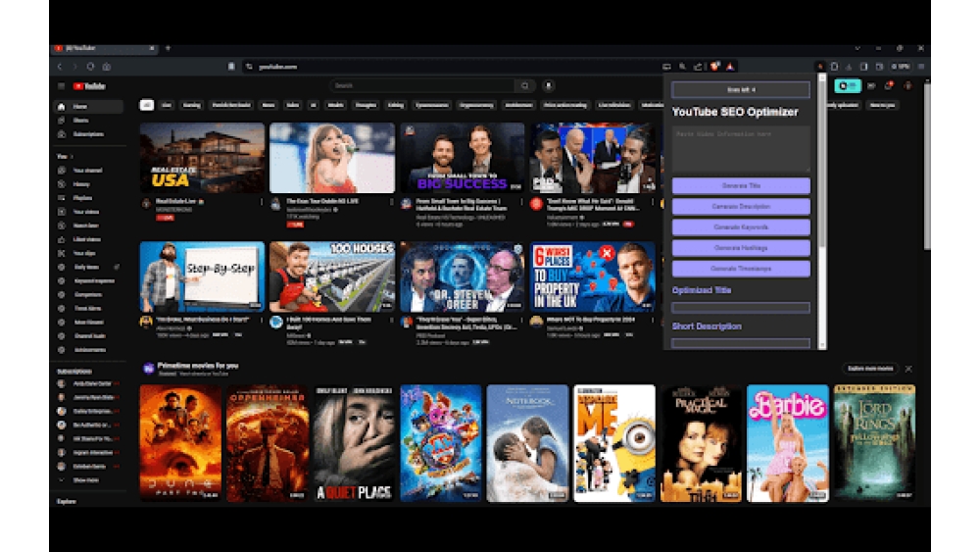Select the News filter chip
Screen dimensions: 980x552
[x=269, y=105]
